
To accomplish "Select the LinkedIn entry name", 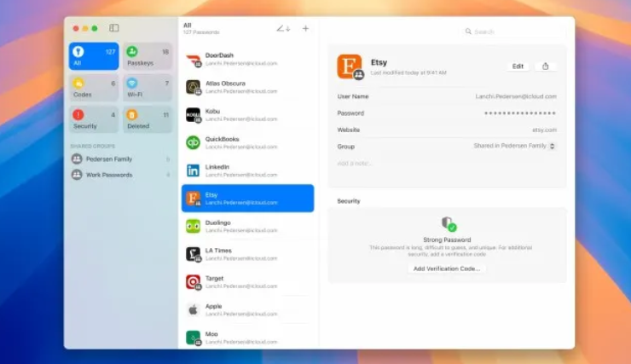I will tap(217, 166).
